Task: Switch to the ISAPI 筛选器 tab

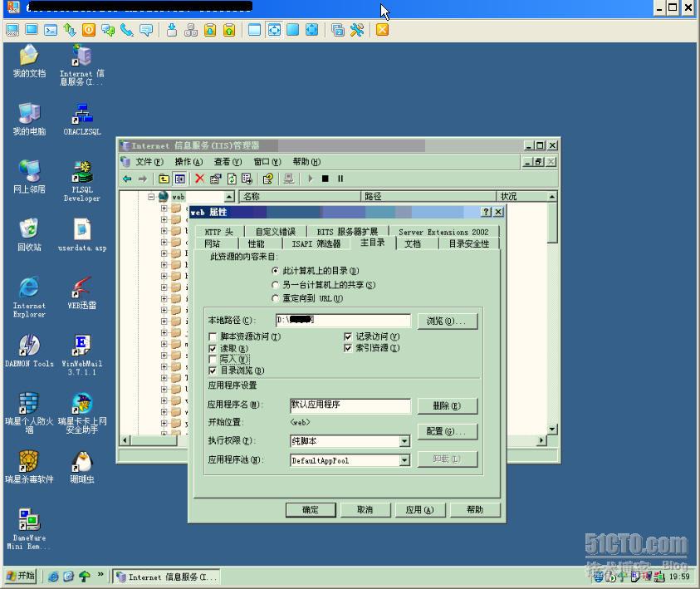Action: [x=316, y=243]
